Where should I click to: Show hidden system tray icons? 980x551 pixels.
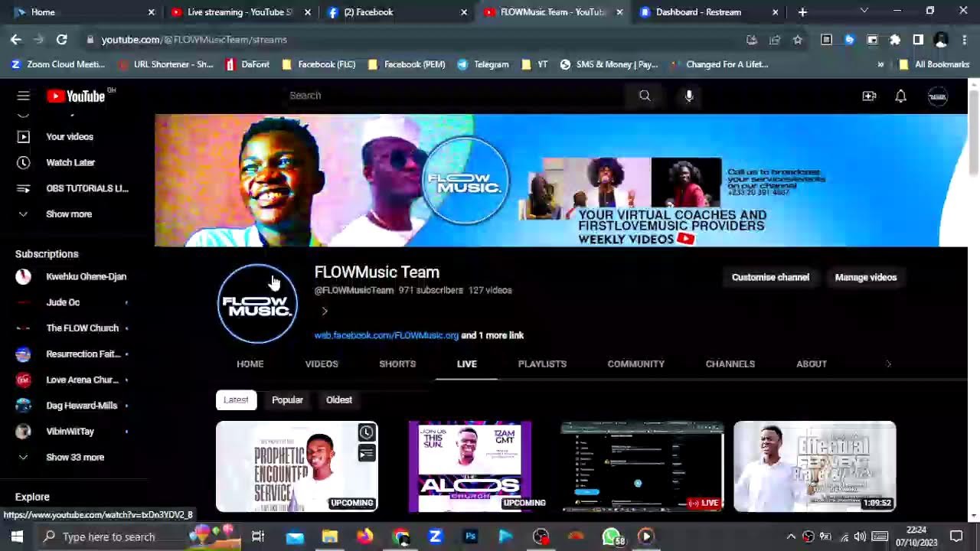[791, 536]
